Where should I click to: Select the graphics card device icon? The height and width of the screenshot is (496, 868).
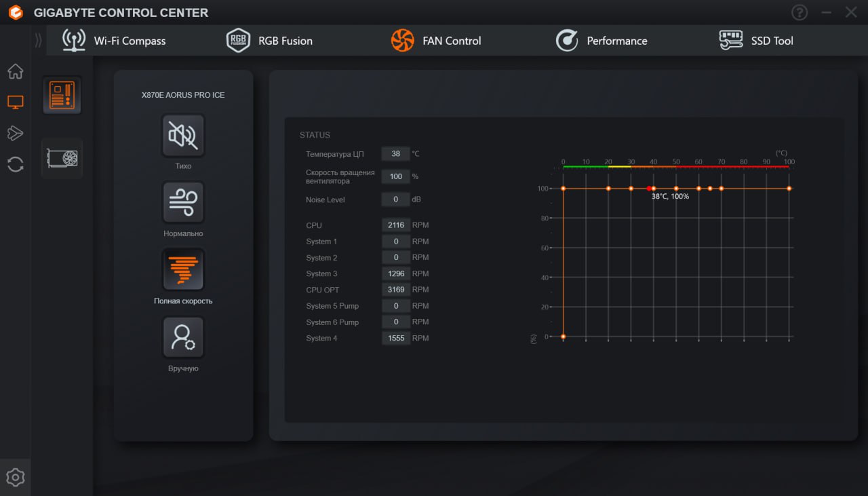pos(62,158)
